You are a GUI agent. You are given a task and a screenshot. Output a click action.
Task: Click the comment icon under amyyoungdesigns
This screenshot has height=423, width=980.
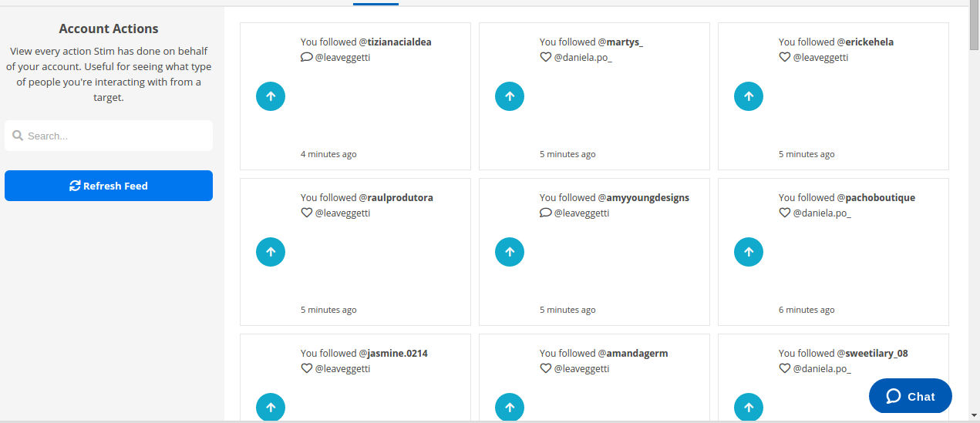pyautogui.click(x=546, y=213)
